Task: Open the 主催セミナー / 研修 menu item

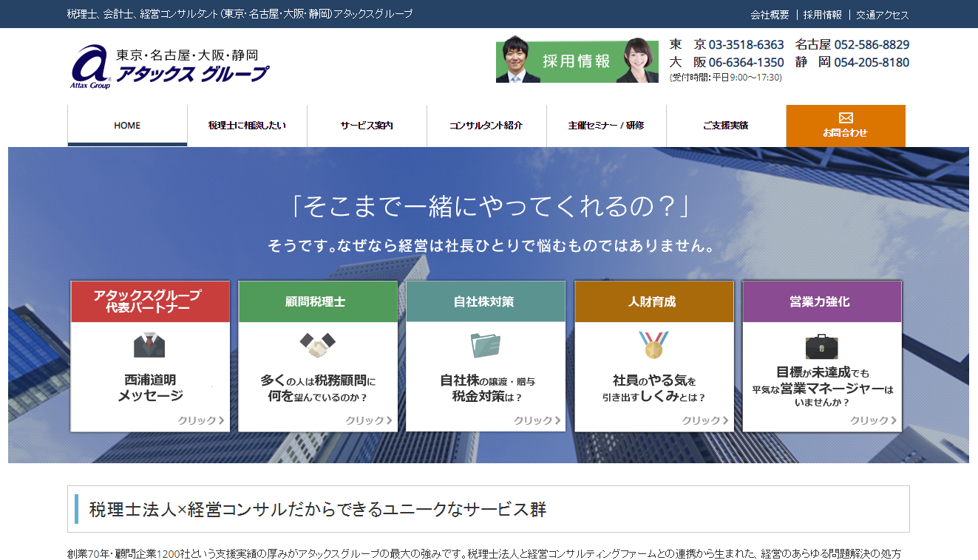Action: tap(606, 126)
